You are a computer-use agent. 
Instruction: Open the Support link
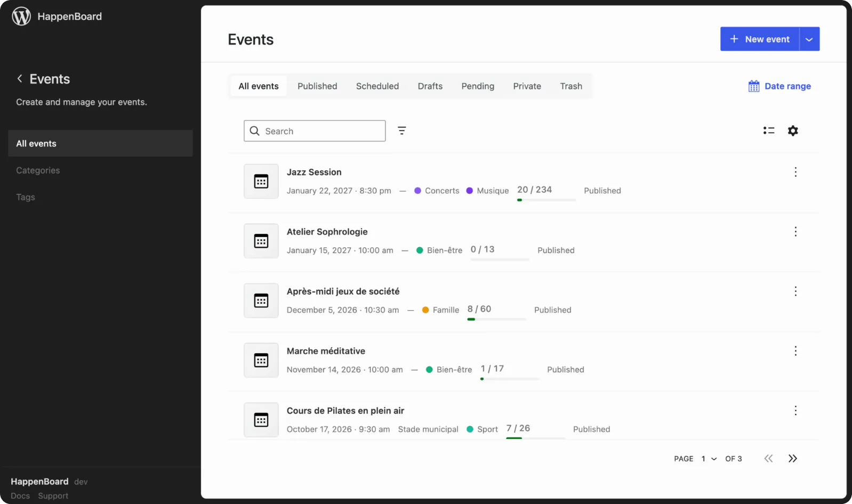[x=53, y=496]
